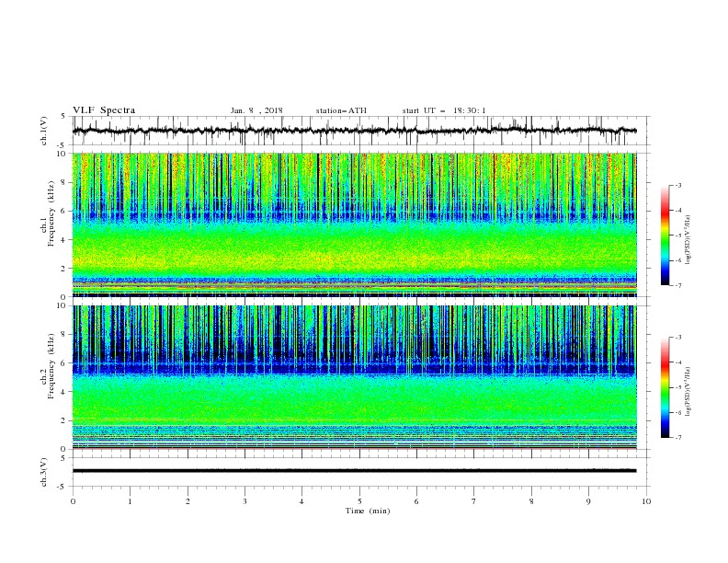The height and width of the screenshot is (563, 728).
Task: Select the upper colorbar "log(PSD)(V²/Hz)" label
Action: point(688,239)
